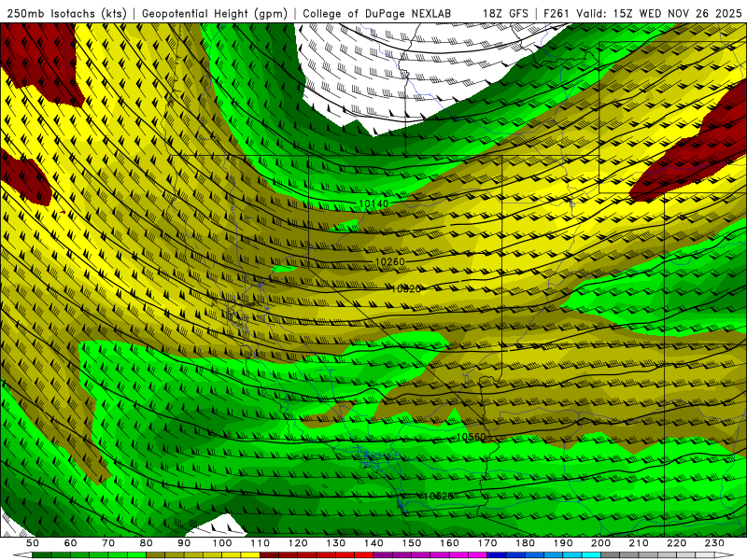Image resolution: width=747 pixels, height=560 pixels.
Task: Click the olive legend swatch right of 80
Action: click(x=155, y=555)
